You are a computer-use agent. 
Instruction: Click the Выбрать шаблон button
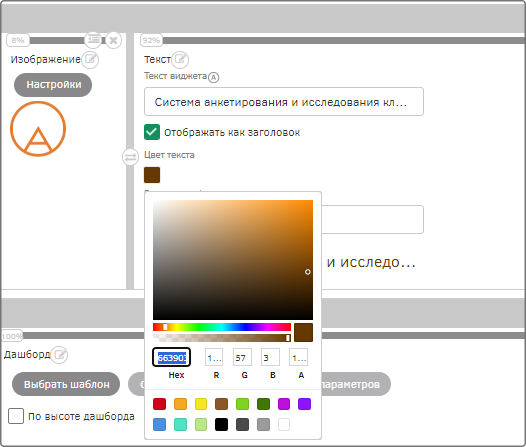[x=66, y=384]
